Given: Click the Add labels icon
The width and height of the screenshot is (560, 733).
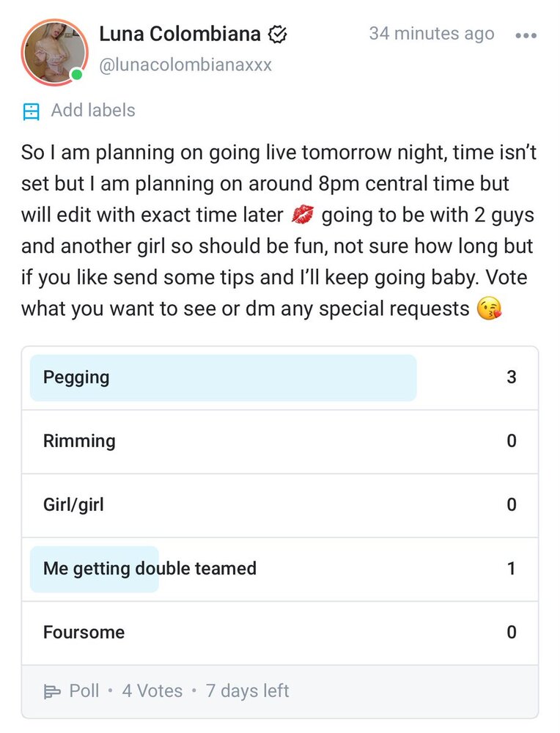Looking at the screenshot, I should pos(31,111).
